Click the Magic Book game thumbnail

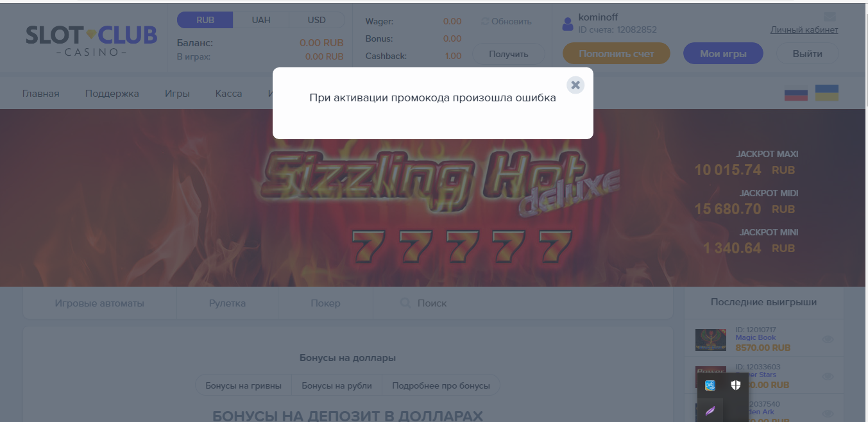[711, 340]
